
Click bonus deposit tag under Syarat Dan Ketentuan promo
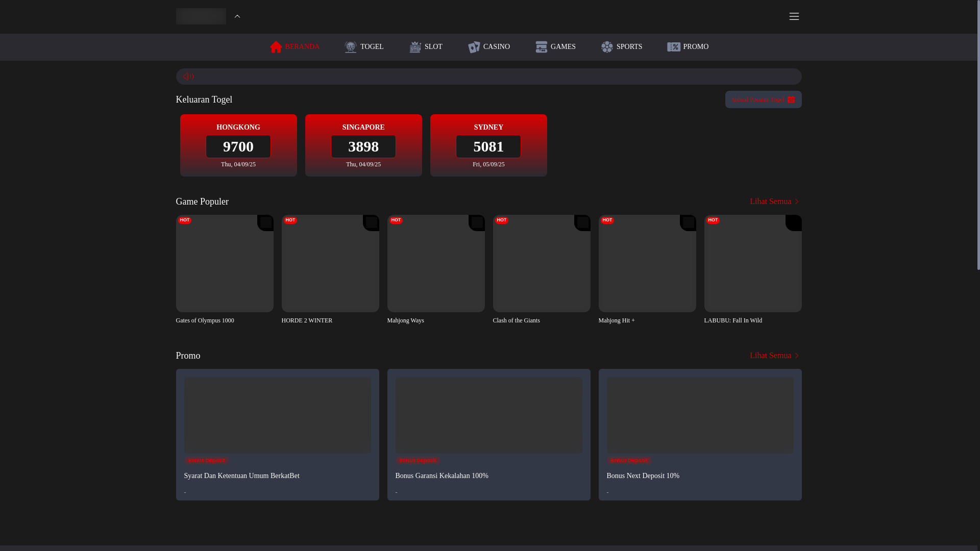point(207,460)
